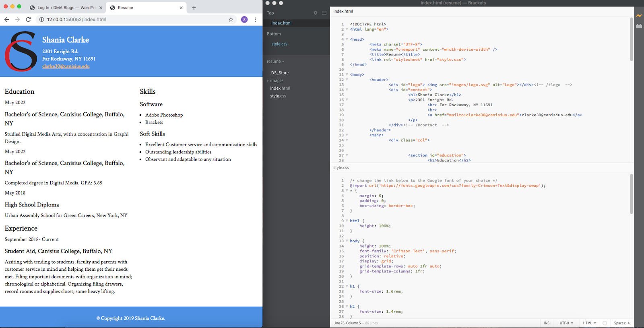The width and height of the screenshot is (644, 328).
Task: Click the @import url line in style.css
Action: (x=448, y=186)
